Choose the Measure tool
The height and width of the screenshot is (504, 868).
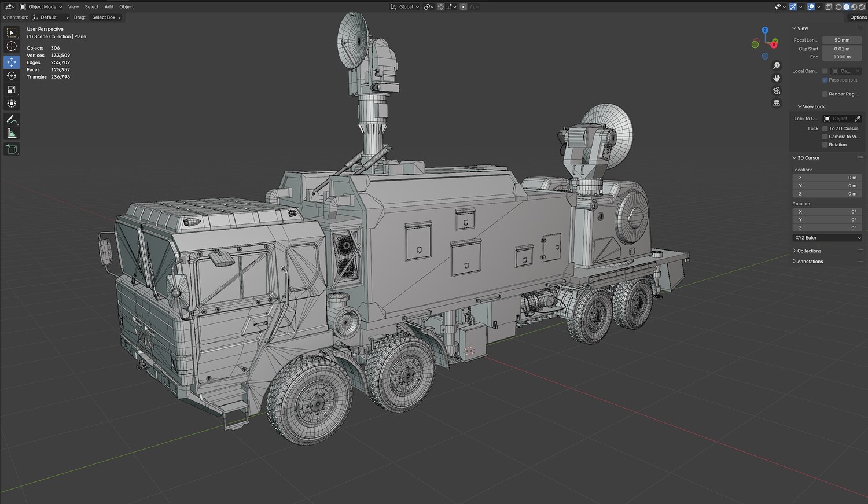click(x=12, y=134)
